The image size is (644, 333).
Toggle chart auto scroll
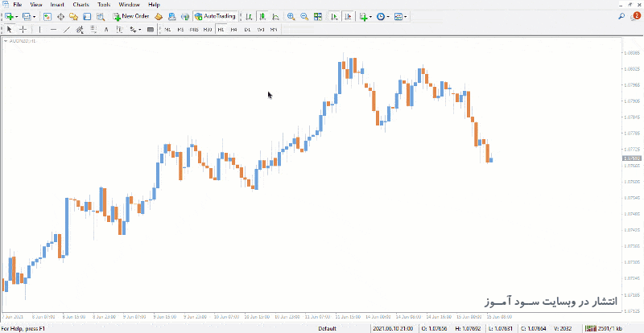pos(334,16)
